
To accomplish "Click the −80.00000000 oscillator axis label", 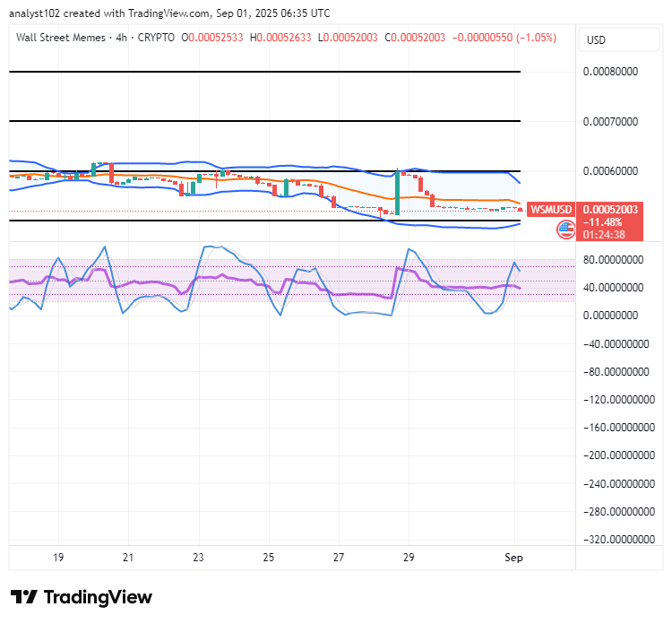I will [x=616, y=371].
